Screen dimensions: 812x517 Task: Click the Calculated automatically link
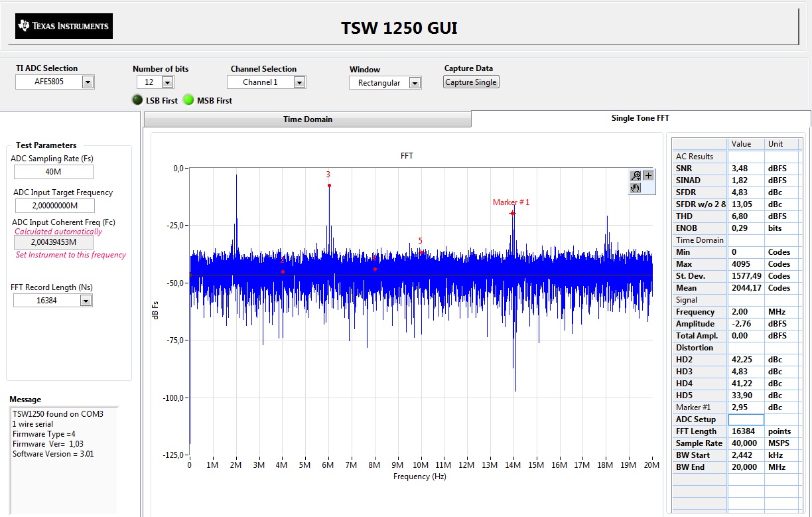(x=58, y=232)
